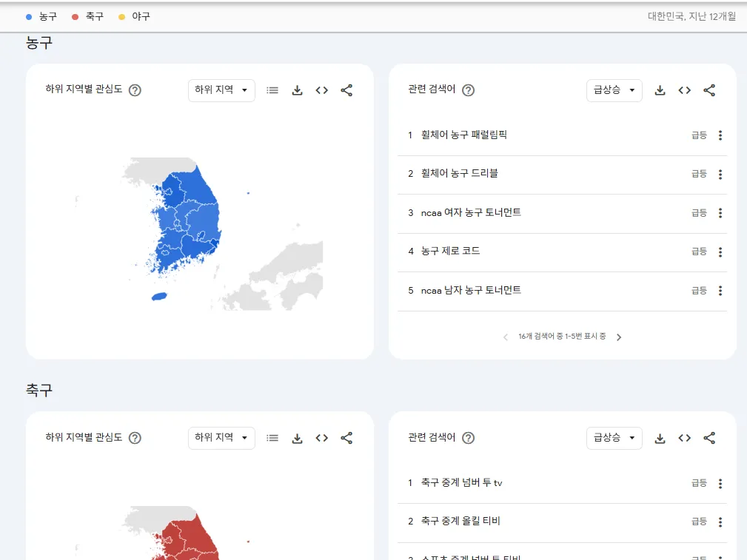Viewport: 747px width, 560px height.
Task: Download soccer related queries CSV
Action: click(x=660, y=438)
